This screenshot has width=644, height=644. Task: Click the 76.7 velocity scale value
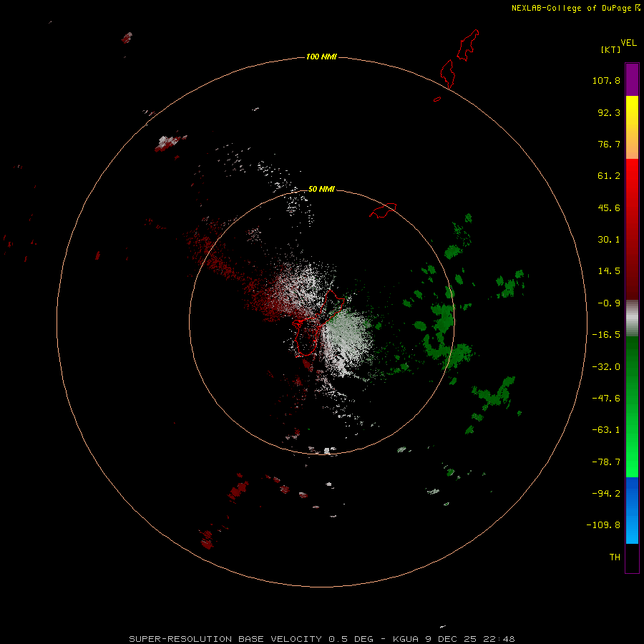pyautogui.click(x=609, y=144)
